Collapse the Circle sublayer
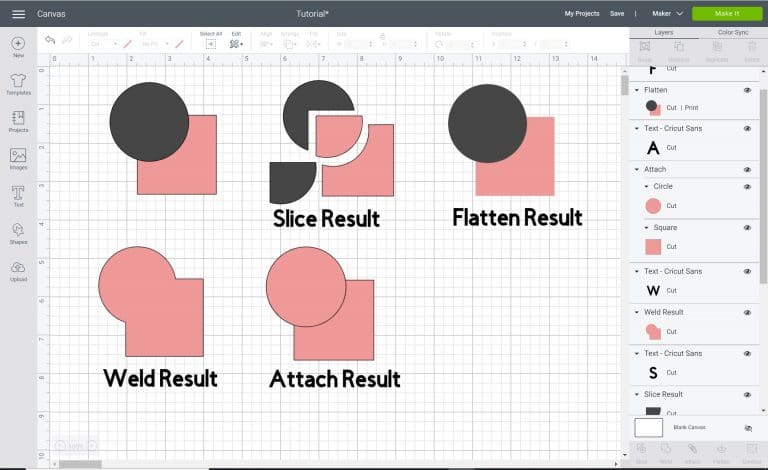768x470 pixels. pyautogui.click(x=646, y=187)
